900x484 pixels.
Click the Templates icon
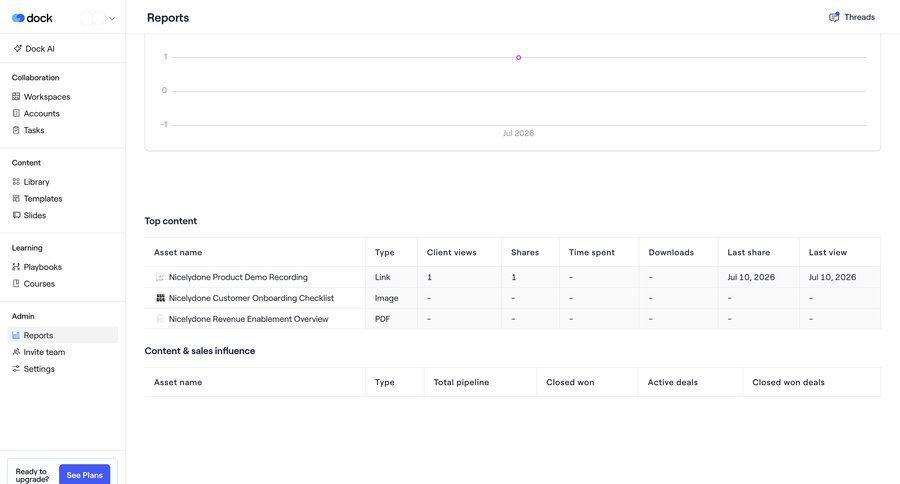(x=16, y=198)
